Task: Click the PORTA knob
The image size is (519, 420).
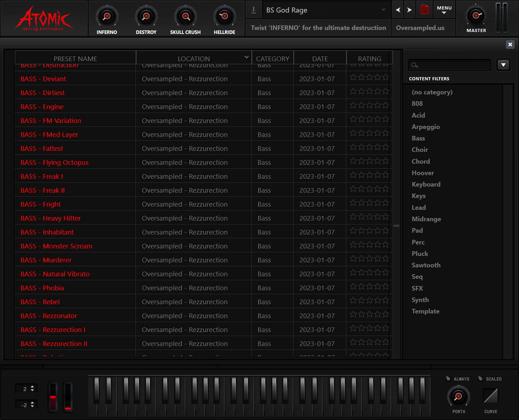Action: click(459, 396)
